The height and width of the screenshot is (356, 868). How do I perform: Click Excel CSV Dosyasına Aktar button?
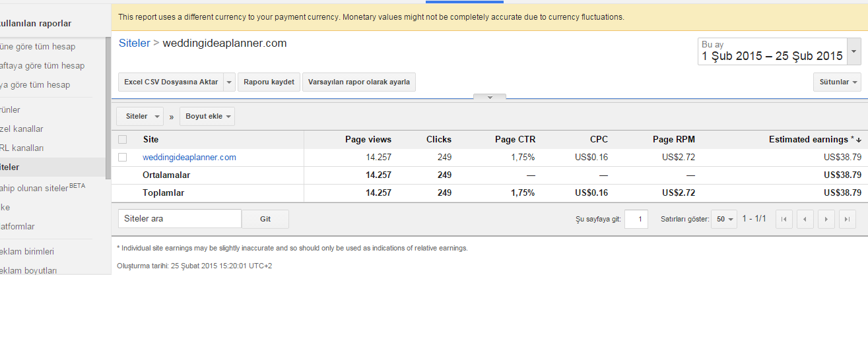pyautogui.click(x=171, y=82)
